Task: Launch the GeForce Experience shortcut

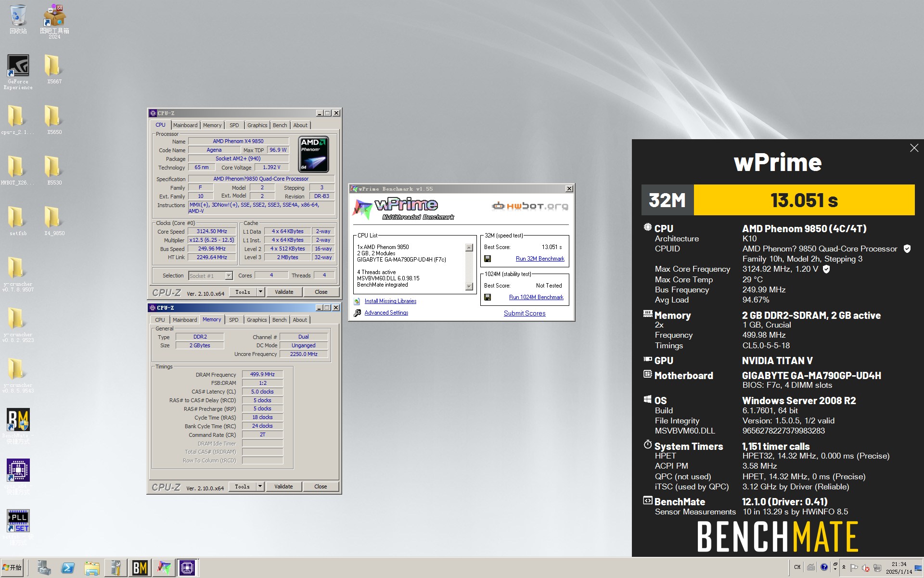Action: 18,71
